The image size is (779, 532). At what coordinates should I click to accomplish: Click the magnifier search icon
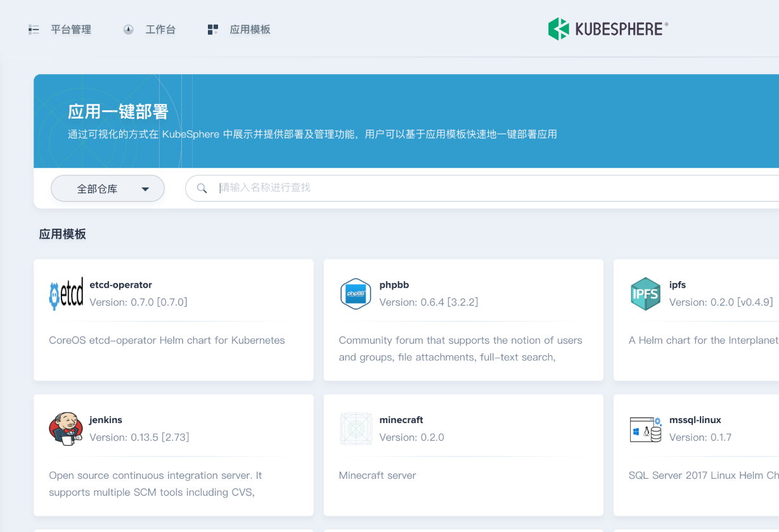click(202, 188)
